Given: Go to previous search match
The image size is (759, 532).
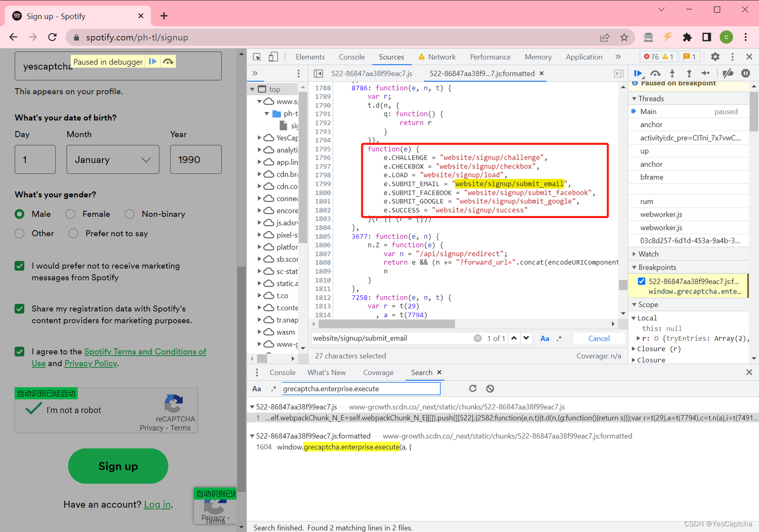Looking at the screenshot, I should pyautogui.click(x=514, y=338).
